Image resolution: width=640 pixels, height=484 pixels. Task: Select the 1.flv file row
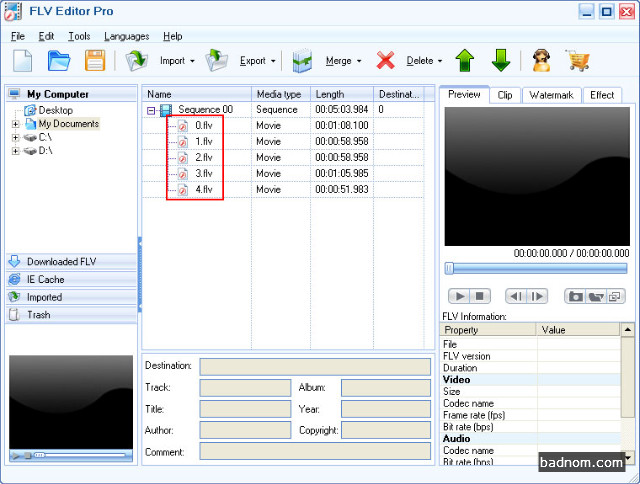click(282, 141)
